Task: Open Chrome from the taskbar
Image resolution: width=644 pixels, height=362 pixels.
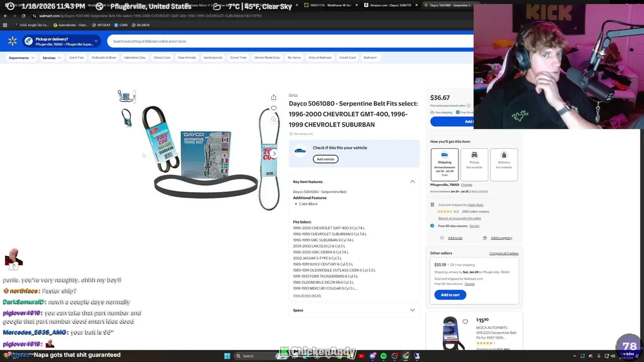Action: 406,356
